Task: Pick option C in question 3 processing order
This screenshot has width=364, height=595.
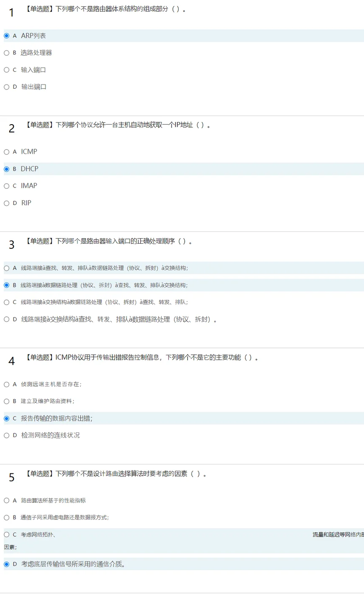Action: (x=6, y=302)
